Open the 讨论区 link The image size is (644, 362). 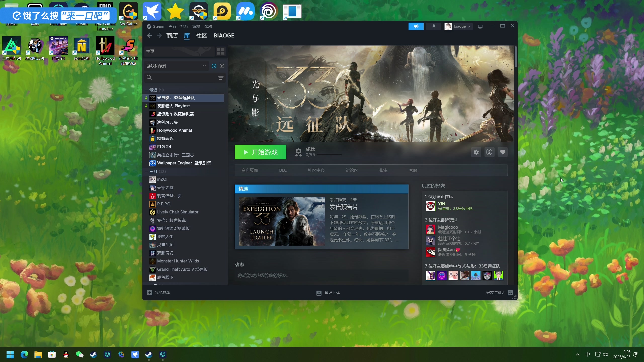[352, 170]
